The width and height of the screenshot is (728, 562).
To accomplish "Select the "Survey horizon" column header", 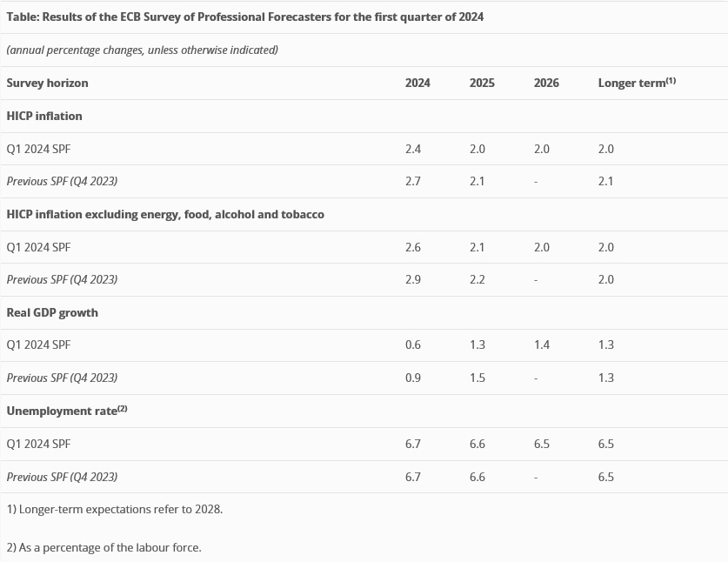I will 47,83.
